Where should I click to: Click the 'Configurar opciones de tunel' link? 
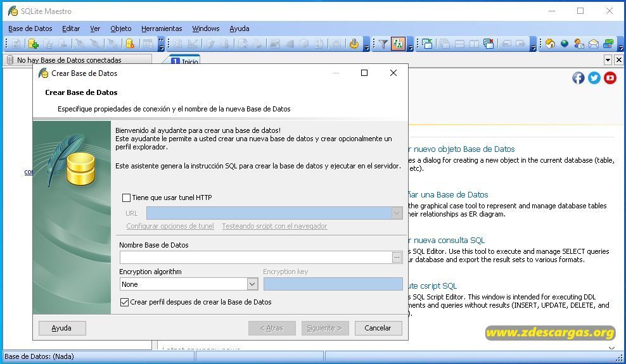(170, 226)
